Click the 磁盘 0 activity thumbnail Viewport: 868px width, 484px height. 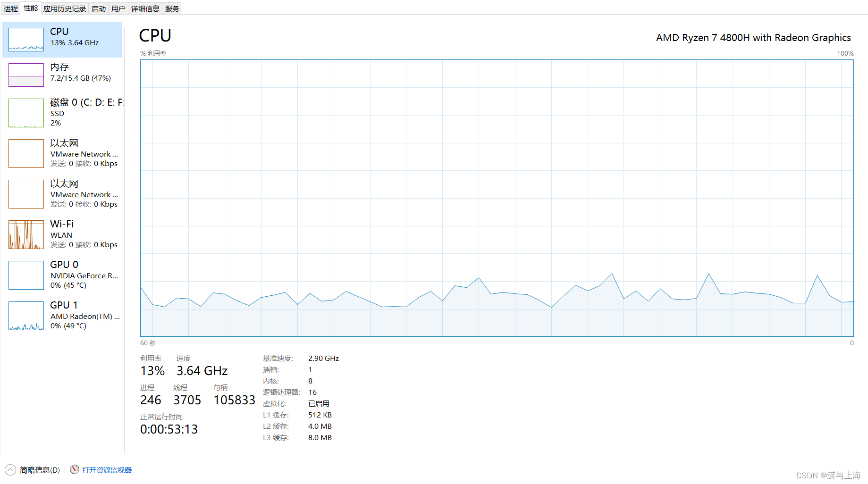click(26, 113)
